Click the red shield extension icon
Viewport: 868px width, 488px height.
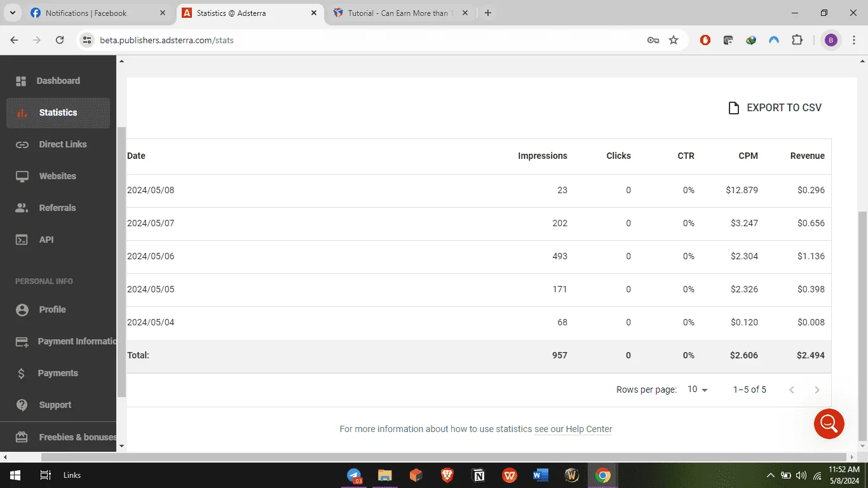(705, 40)
